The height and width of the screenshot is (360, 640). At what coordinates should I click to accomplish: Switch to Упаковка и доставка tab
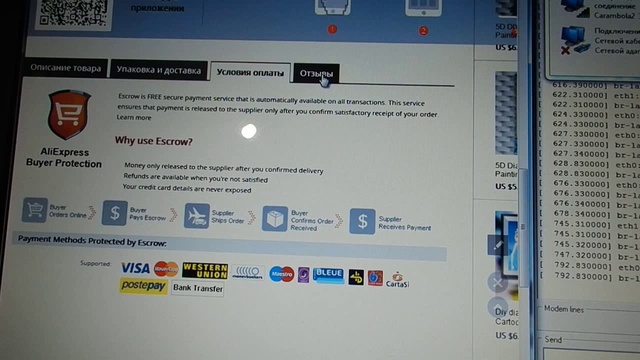(159, 70)
